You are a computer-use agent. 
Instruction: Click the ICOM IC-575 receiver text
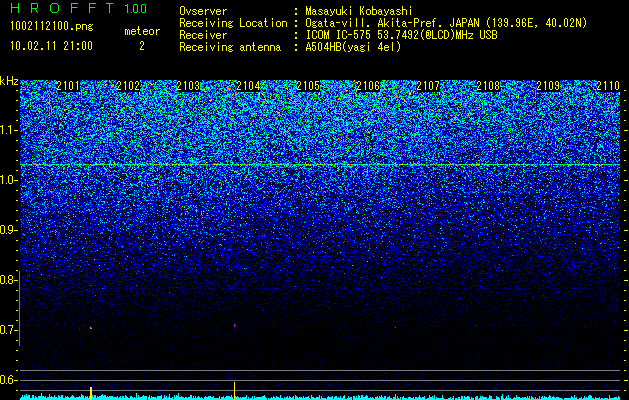[x=401, y=35]
